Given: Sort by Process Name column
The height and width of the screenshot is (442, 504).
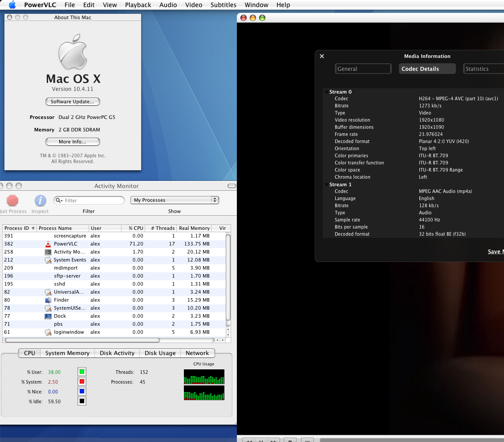Looking at the screenshot, I should pos(63,228).
